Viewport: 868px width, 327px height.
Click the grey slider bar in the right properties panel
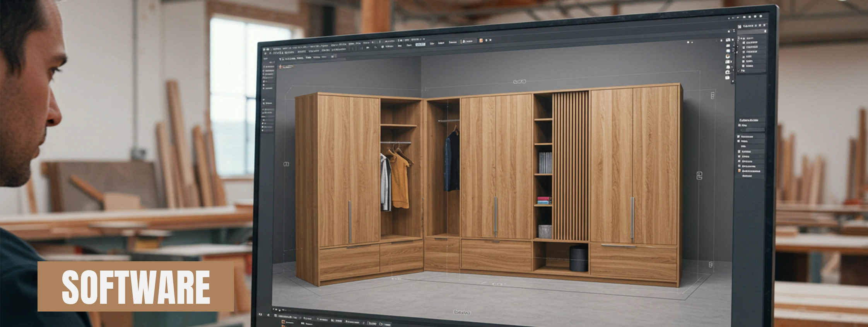coord(753,130)
